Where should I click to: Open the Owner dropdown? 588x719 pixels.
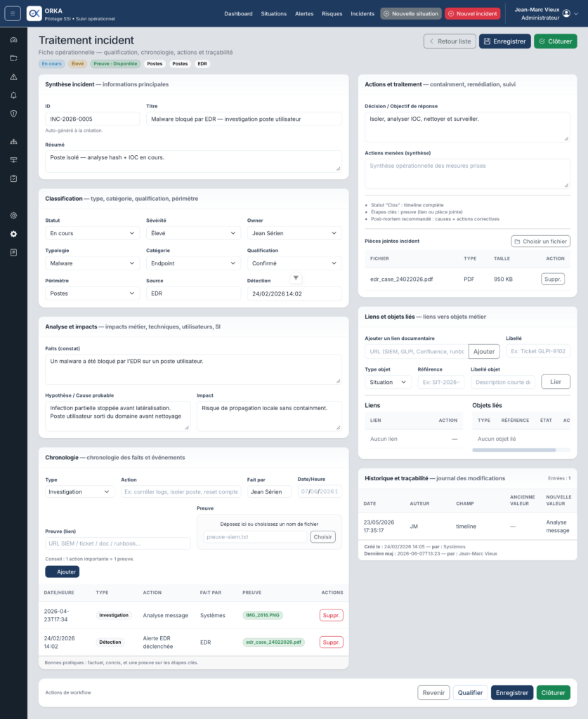click(294, 233)
